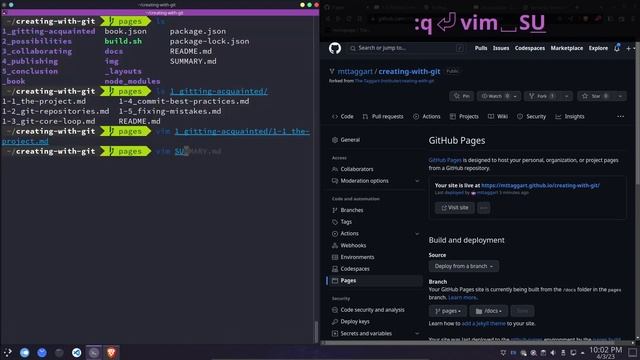
Task: Open the plus create-new dropdown
Action: pyautogui.click(x=629, y=49)
